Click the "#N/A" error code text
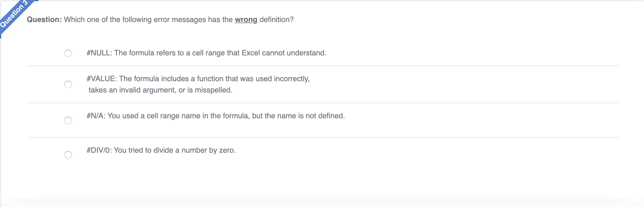The width and height of the screenshot is (644, 207). [95, 116]
